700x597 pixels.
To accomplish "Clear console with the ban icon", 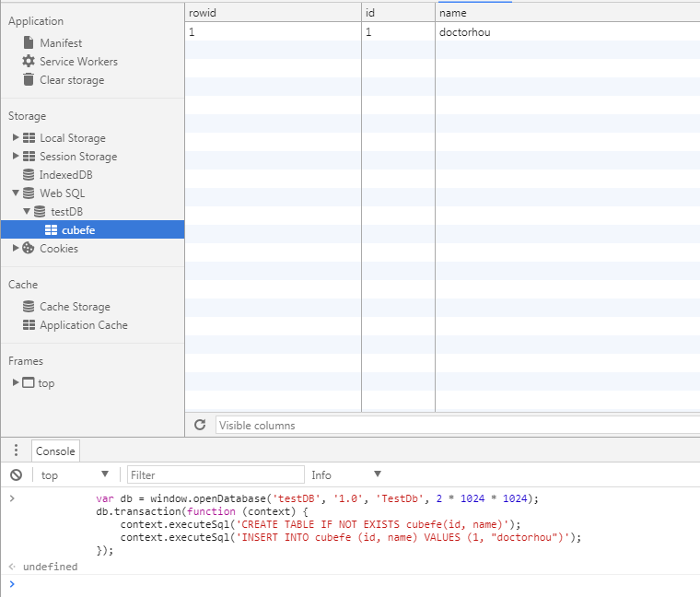I will (x=16, y=474).
